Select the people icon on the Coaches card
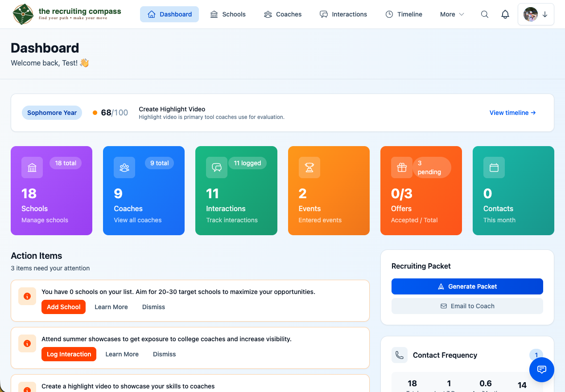This screenshot has height=392, width=565. [124, 167]
